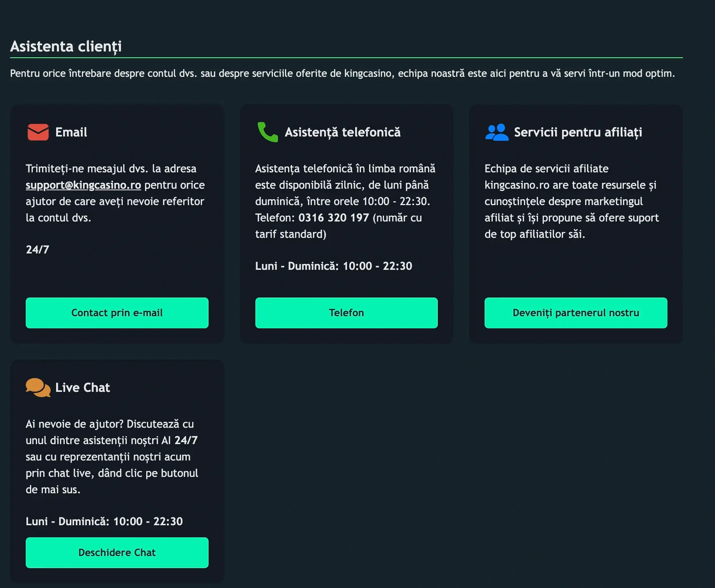715x588 pixels.
Task: Click the "Email" card title
Action: pos(71,132)
